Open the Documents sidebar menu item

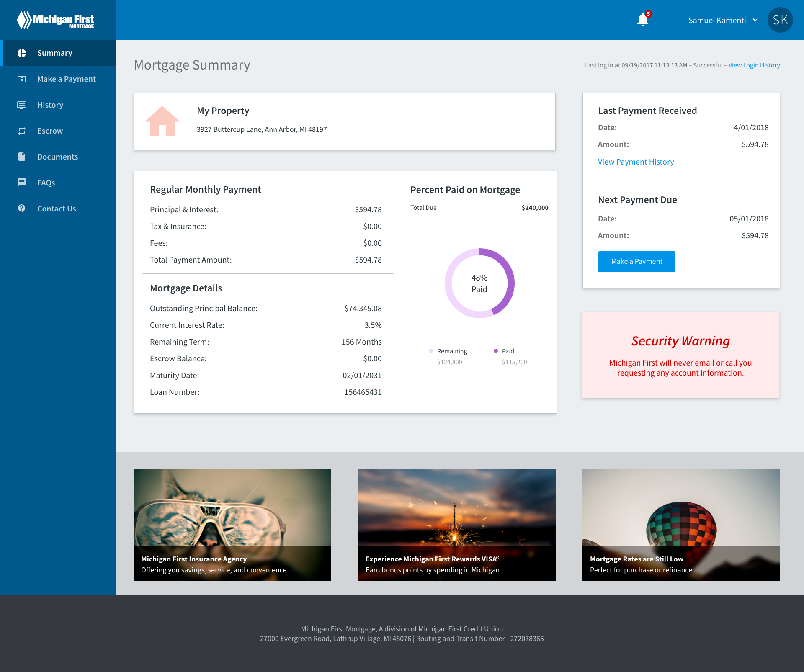[x=57, y=157]
